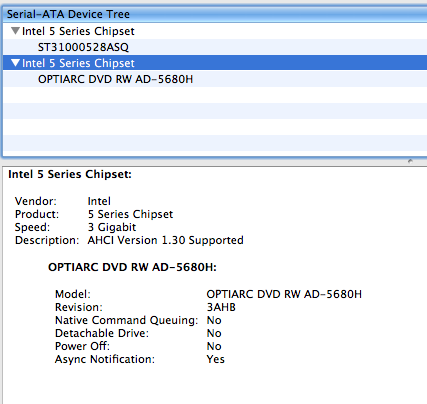Select the first Intel 5 Series Chipset row

click(215, 31)
